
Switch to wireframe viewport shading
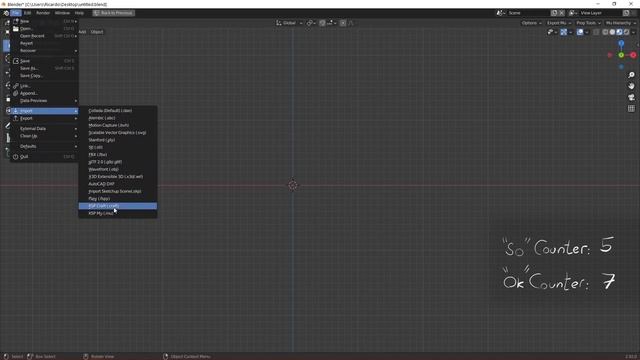coord(606,32)
